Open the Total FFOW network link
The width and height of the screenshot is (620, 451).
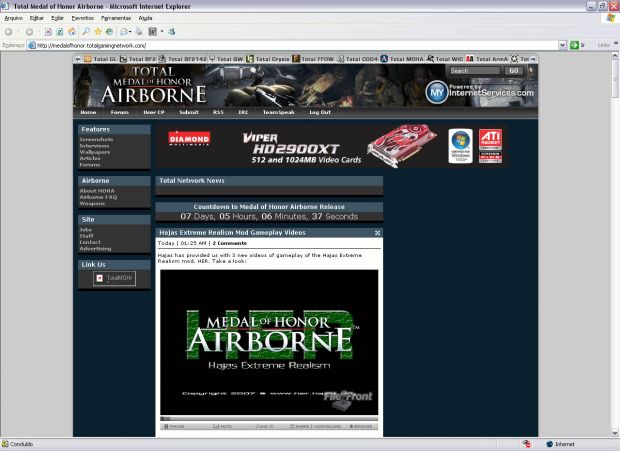coord(313,59)
